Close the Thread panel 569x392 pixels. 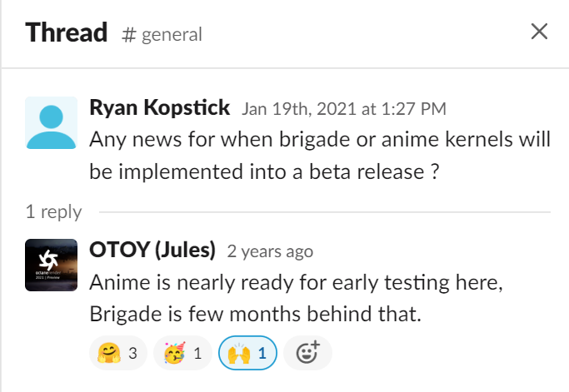[540, 32]
